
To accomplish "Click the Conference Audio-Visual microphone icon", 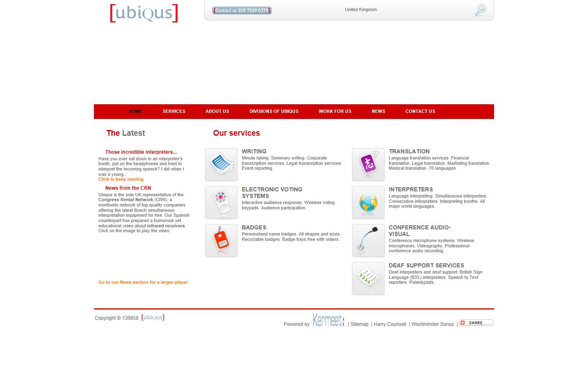I will (368, 240).
